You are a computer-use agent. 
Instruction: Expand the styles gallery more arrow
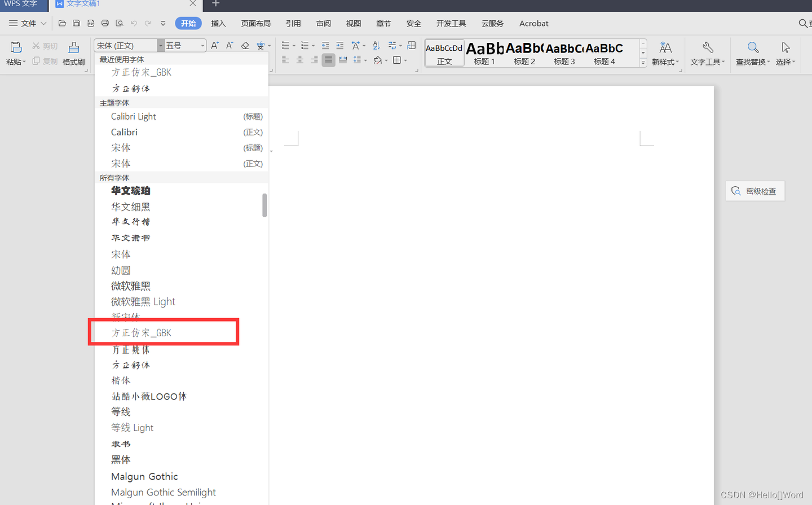point(643,63)
